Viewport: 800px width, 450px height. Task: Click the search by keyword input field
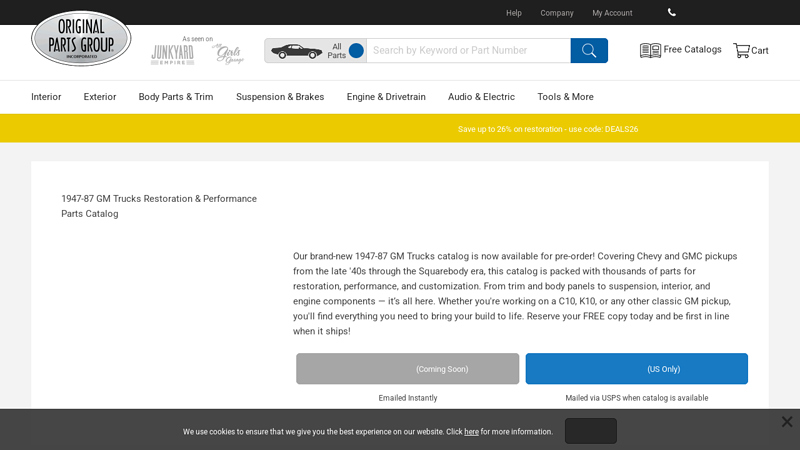[x=468, y=51]
